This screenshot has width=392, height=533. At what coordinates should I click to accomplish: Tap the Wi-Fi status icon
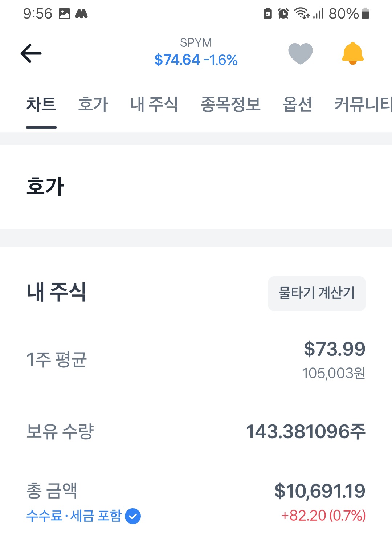coord(302,14)
